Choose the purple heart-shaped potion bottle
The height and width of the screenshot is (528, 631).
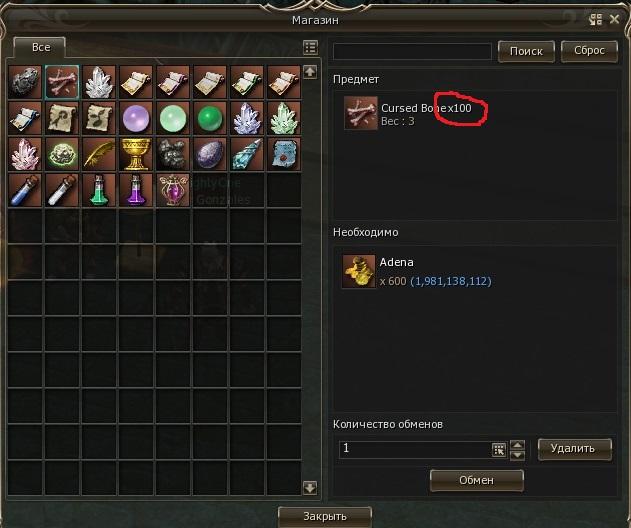pyautogui.click(x=173, y=190)
